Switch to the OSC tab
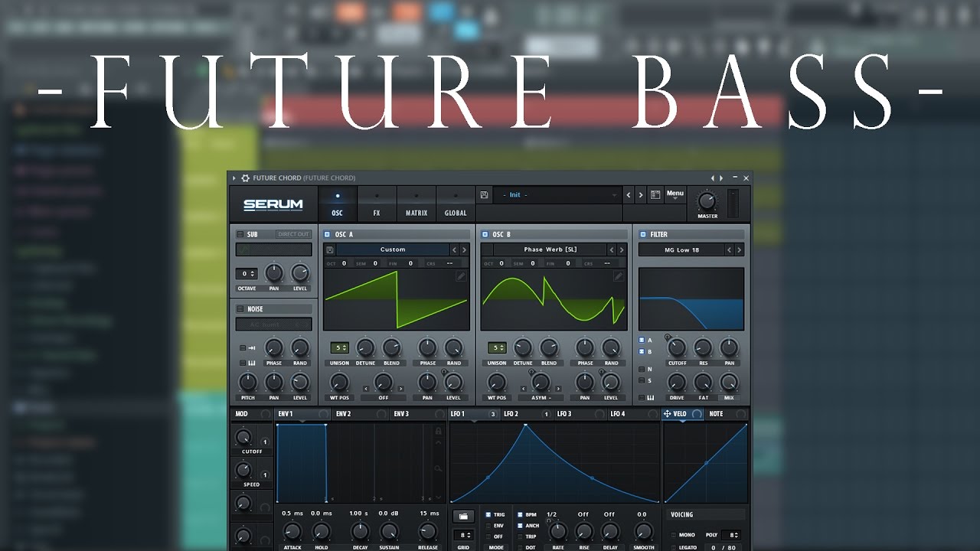Viewport: 980px width, 551px height. point(337,204)
